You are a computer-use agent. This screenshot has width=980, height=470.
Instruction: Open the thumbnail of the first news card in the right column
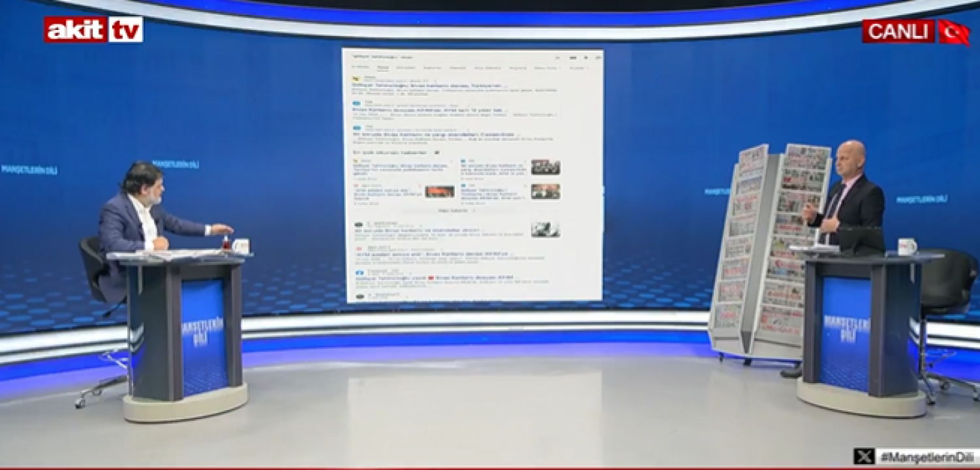(545, 167)
